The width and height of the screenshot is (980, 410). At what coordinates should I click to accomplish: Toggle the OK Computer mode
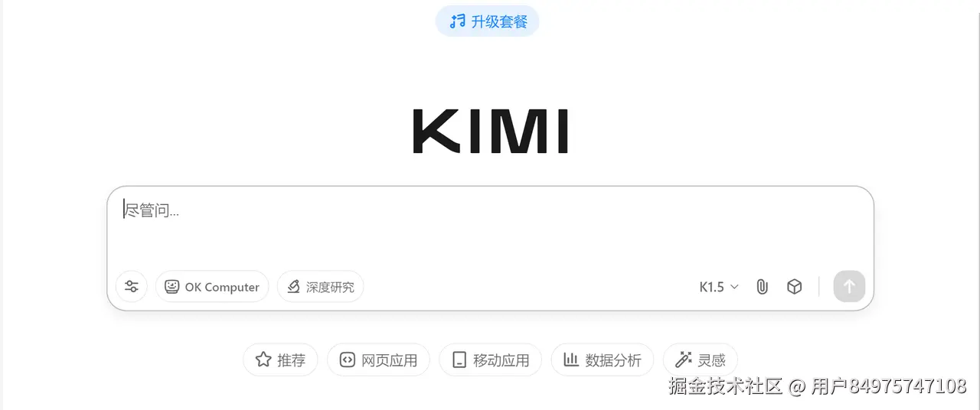click(x=212, y=287)
